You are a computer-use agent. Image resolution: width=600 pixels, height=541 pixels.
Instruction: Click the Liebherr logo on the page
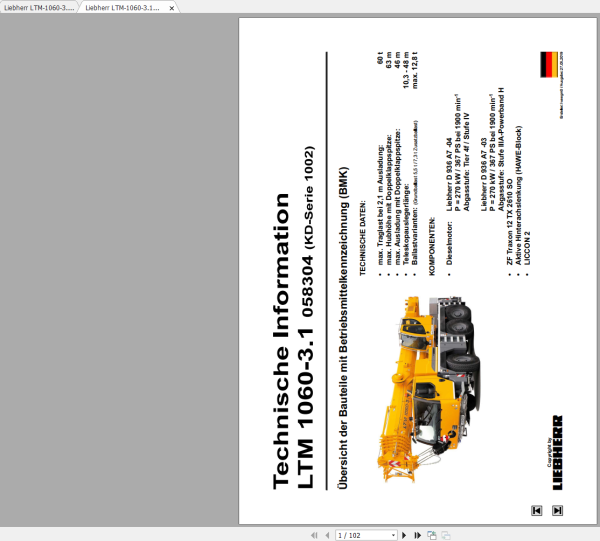[558, 453]
